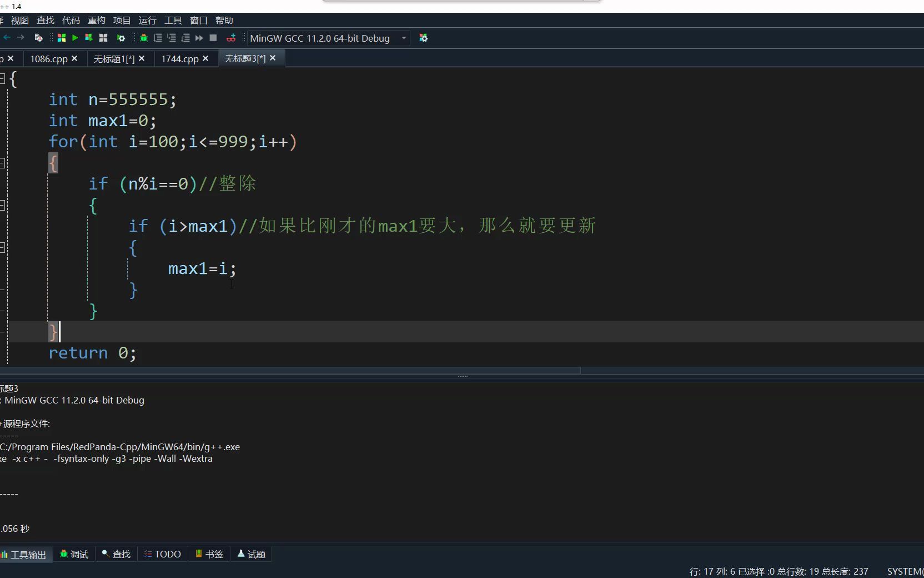Click the add watch glasses icon
This screenshot has height=578, width=924.
click(x=231, y=38)
